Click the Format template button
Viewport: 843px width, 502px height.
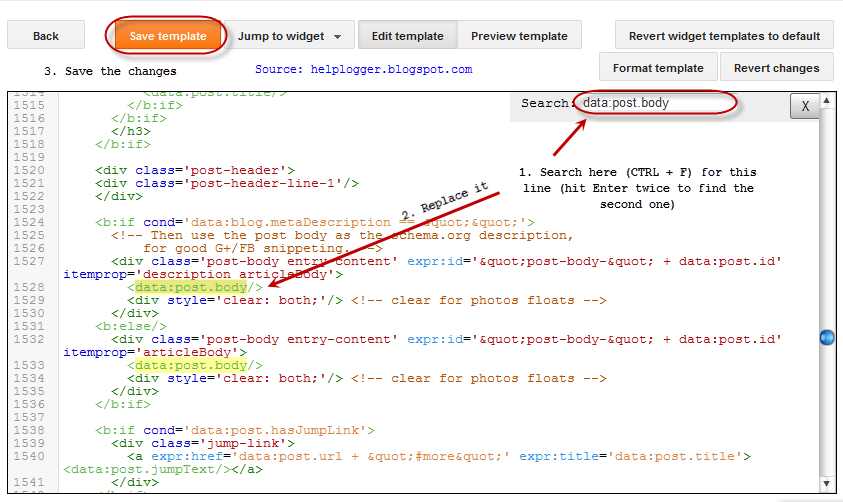[658, 68]
